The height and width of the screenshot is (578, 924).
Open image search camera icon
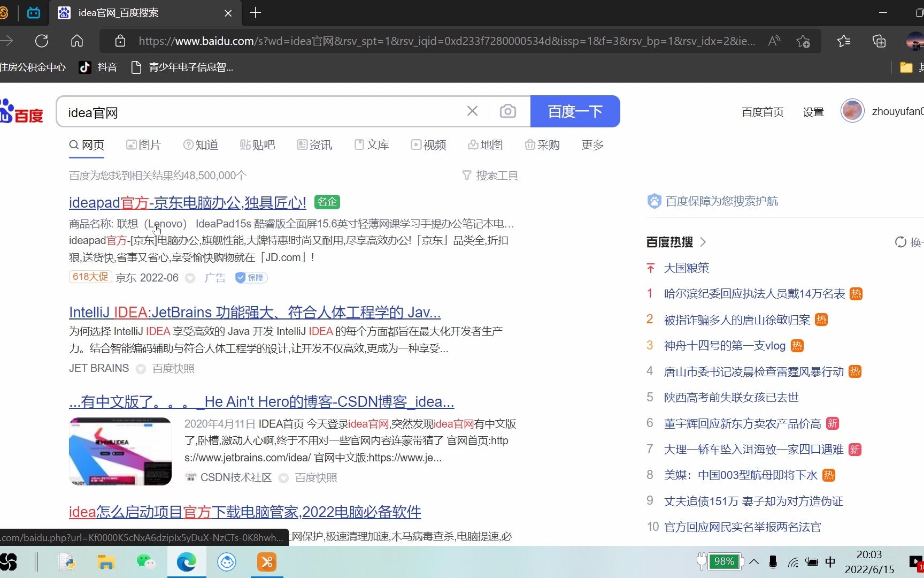507,111
